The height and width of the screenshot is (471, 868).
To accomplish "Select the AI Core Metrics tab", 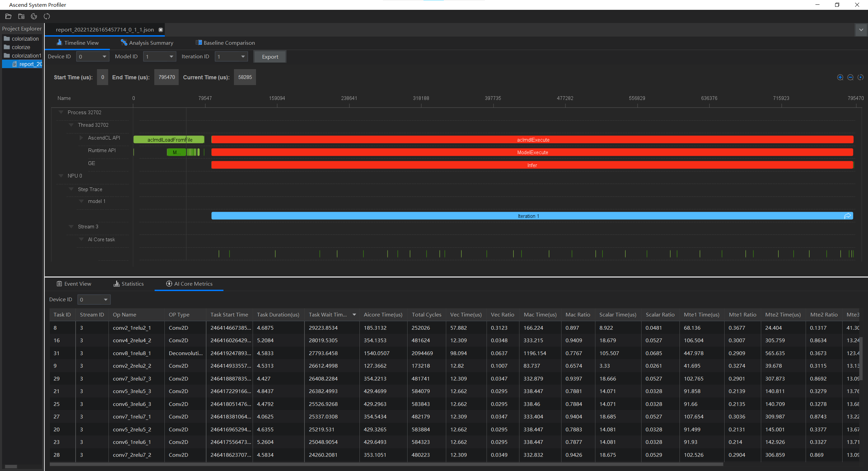I will click(x=189, y=284).
